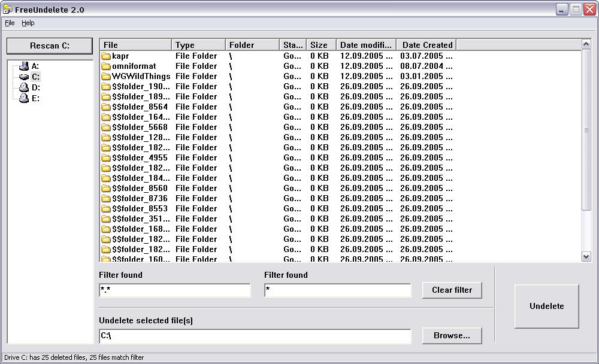The image size is (599, 364).
Task: Click the folder icon of $$folder_164...
Action: (x=106, y=117)
